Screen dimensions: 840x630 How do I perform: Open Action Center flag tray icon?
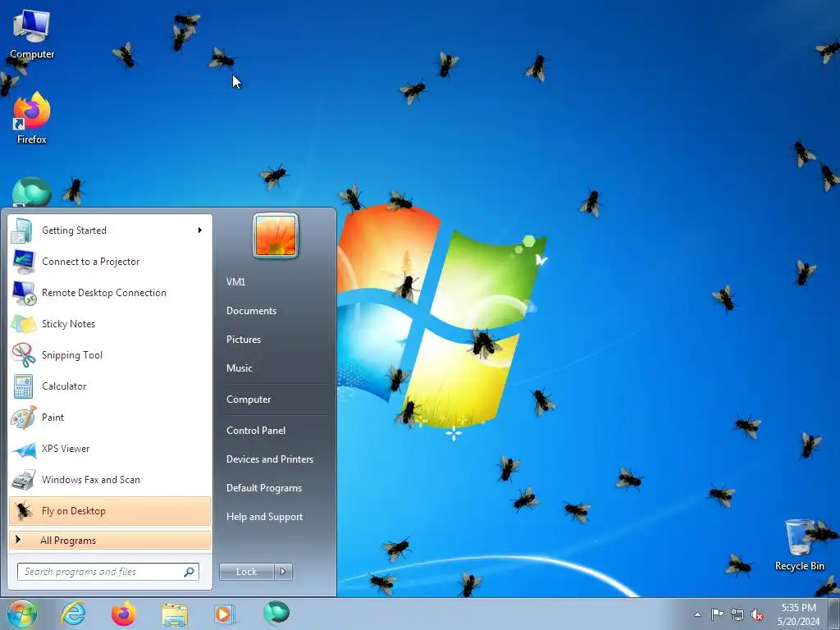tap(717, 614)
